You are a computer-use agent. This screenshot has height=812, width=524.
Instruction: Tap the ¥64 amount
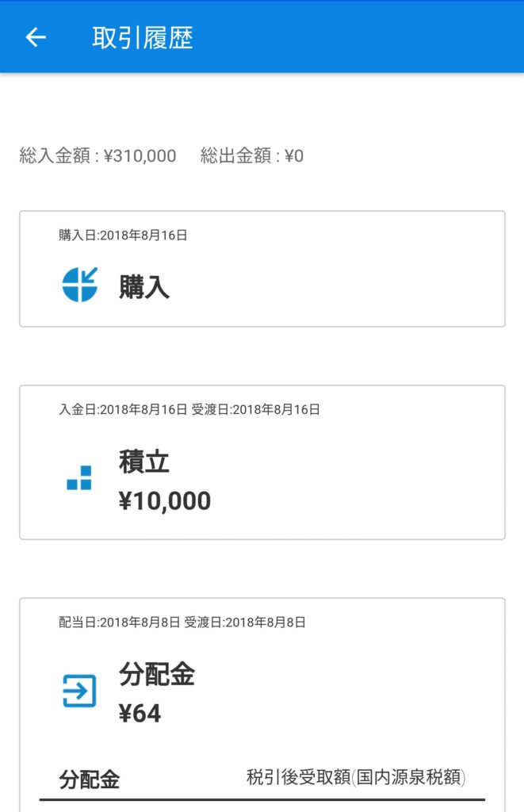140,714
